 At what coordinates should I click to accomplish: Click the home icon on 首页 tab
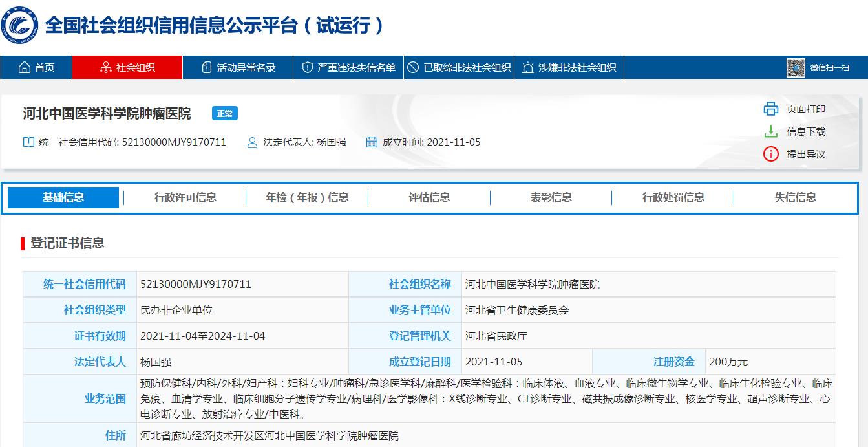point(24,67)
